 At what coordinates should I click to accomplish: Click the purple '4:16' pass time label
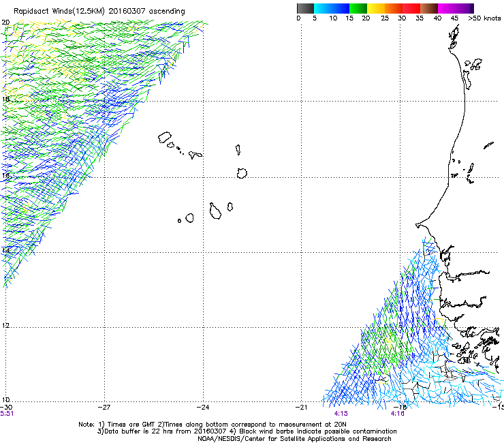click(x=398, y=414)
